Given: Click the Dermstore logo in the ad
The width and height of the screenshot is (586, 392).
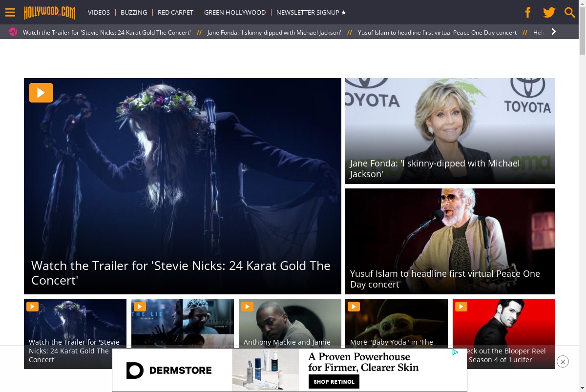Looking at the screenshot, I should (169, 371).
